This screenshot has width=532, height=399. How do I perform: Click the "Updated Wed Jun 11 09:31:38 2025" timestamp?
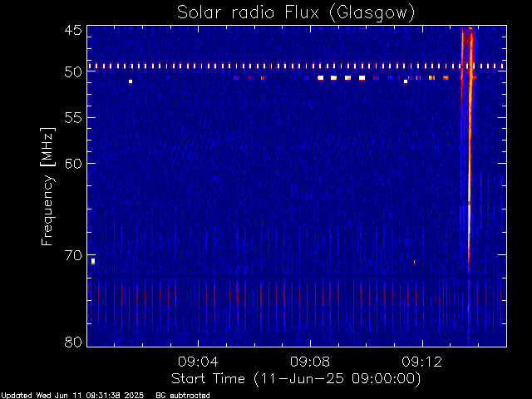click(72, 396)
